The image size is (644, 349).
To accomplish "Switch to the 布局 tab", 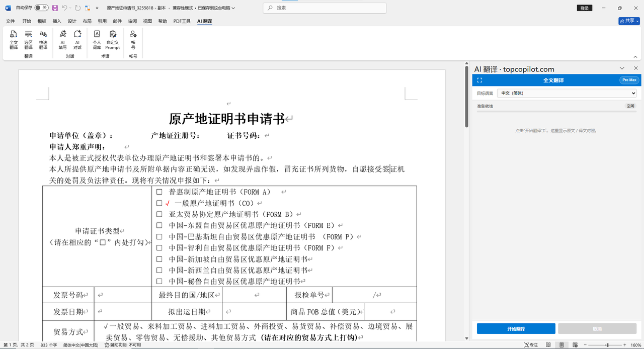I will [x=87, y=21].
